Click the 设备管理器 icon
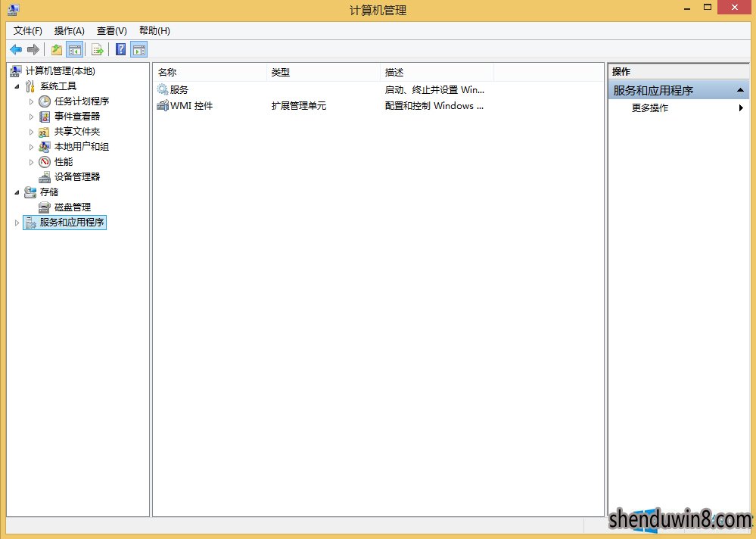This screenshot has height=539, width=756. click(x=45, y=177)
